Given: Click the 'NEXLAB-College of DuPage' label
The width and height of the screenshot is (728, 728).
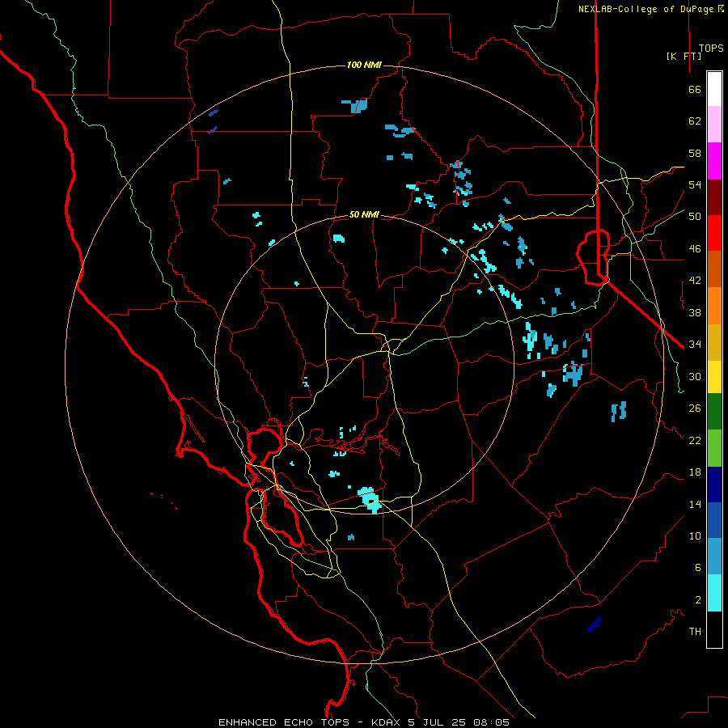Looking at the screenshot, I should click(x=645, y=9).
